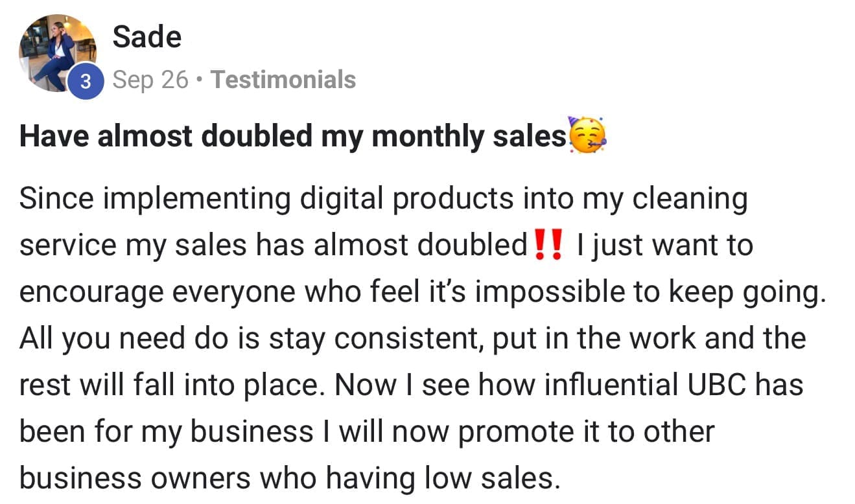Open the Testimonials category
This screenshot has height=504, width=855.
283,80
